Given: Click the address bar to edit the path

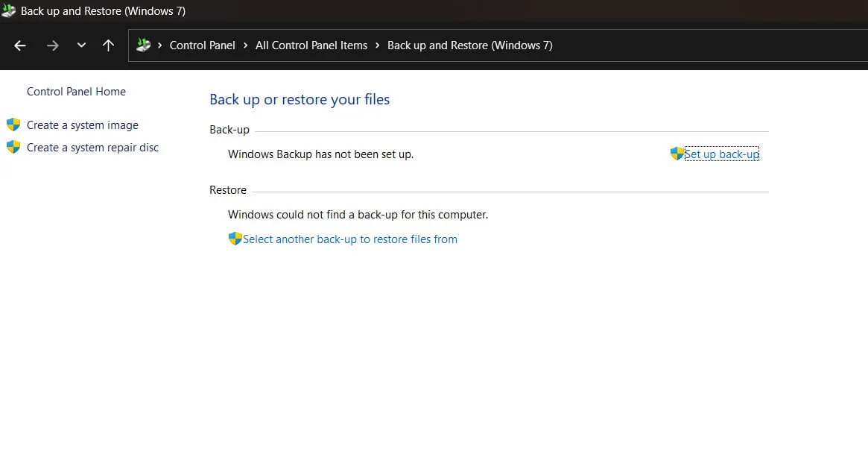Looking at the screenshot, I should click(671, 45).
